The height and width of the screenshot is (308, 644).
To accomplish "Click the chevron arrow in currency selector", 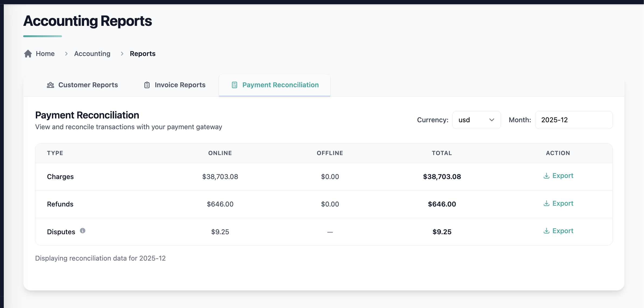I will [492, 120].
